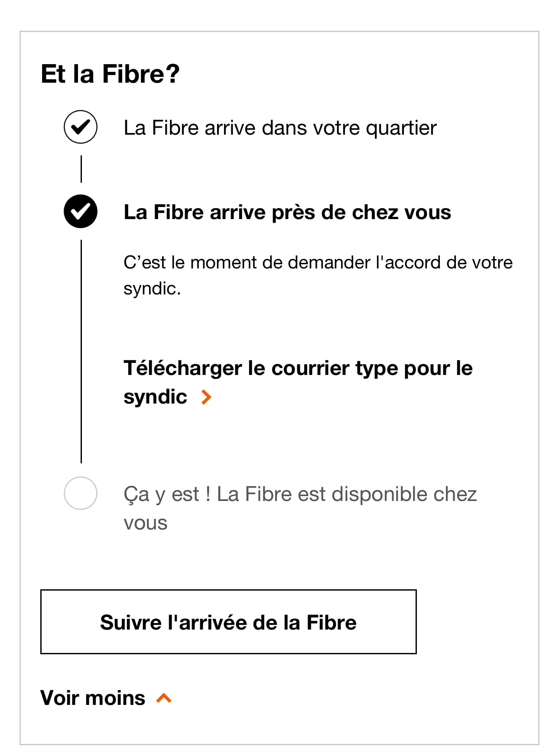The image size is (559, 756).
Task: Click the long vertical line leading to the last step
Action: [x=81, y=351]
